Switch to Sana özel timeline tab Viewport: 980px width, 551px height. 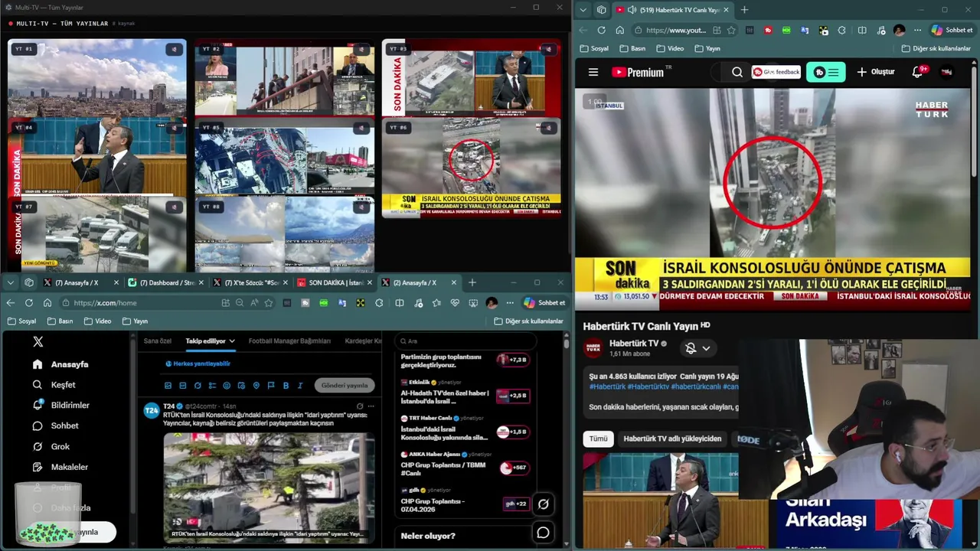pyautogui.click(x=158, y=341)
